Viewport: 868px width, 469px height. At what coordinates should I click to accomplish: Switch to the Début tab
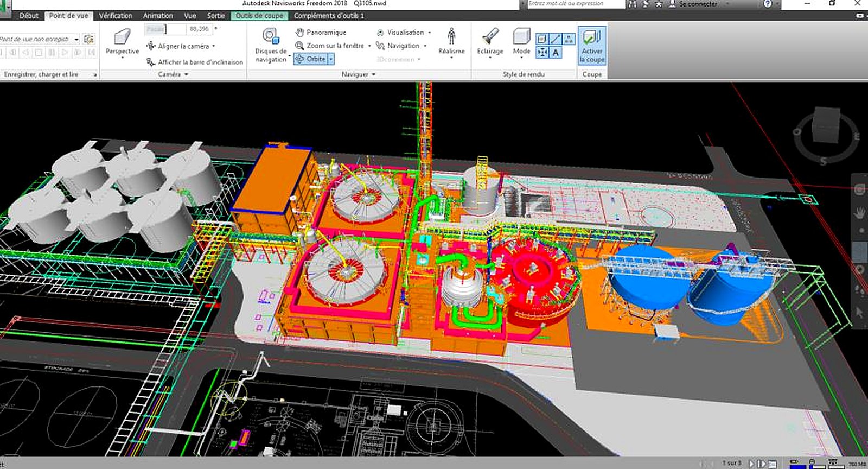pyautogui.click(x=29, y=16)
